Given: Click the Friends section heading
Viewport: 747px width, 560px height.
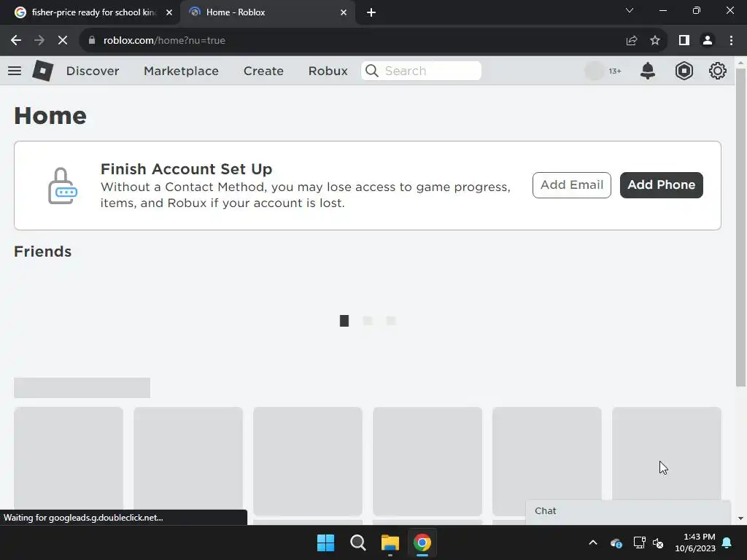Looking at the screenshot, I should [42, 252].
